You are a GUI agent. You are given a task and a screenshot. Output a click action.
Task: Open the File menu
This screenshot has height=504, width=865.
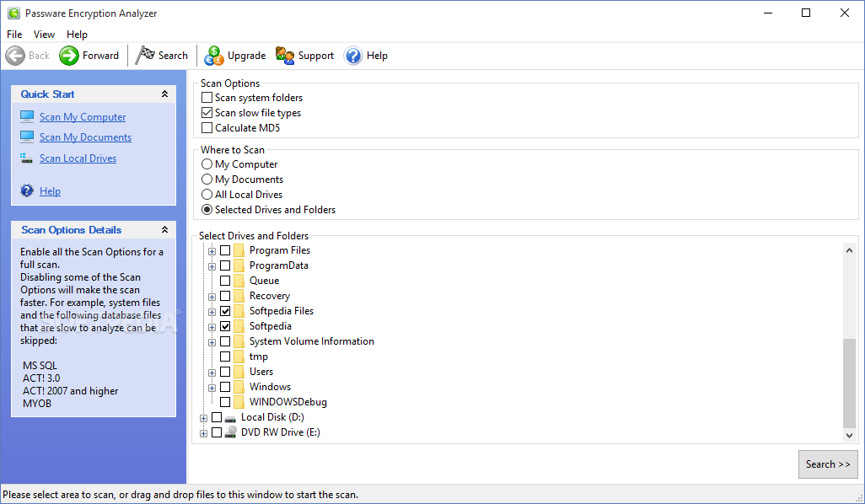tap(14, 35)
